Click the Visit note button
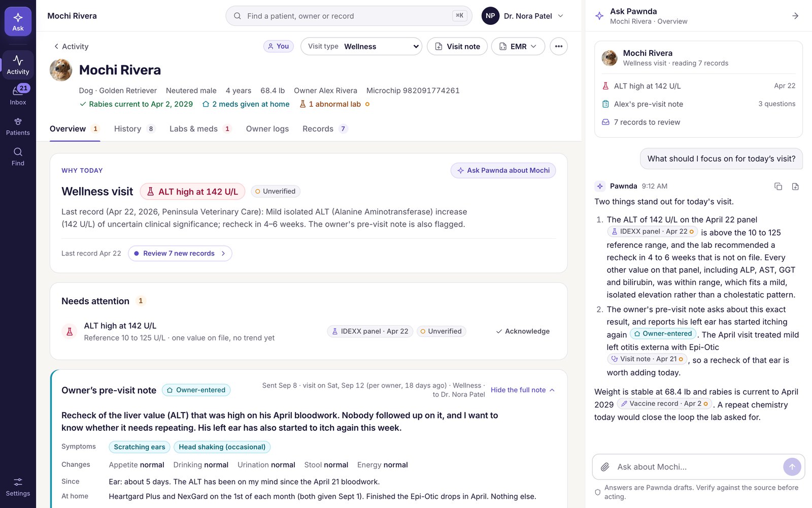Screen dimensions: 812x508 [457, 46]
